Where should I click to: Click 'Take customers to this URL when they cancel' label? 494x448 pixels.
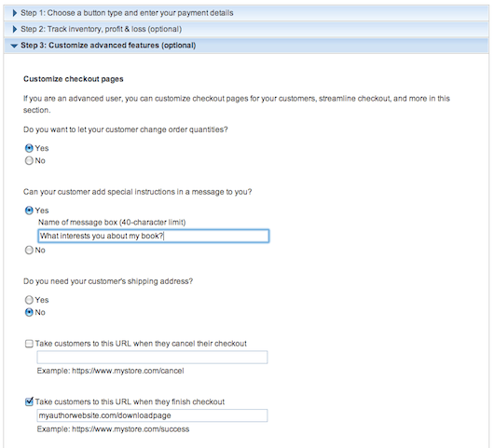(x=141, y=344)
